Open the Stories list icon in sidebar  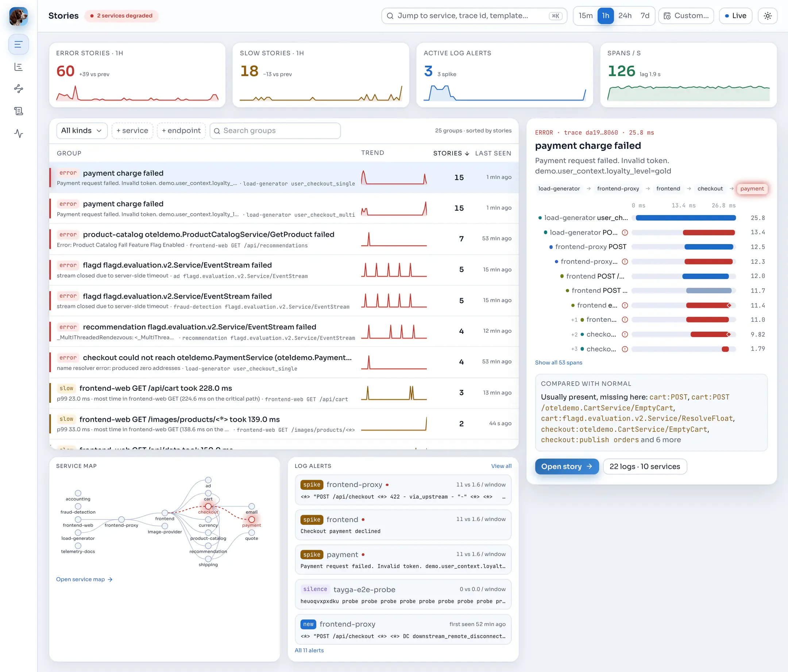[x=18, y=45]
